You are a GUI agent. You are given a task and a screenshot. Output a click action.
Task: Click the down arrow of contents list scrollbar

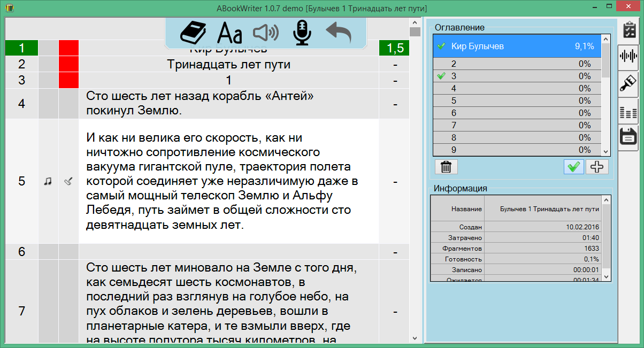[x=606, y=151]
